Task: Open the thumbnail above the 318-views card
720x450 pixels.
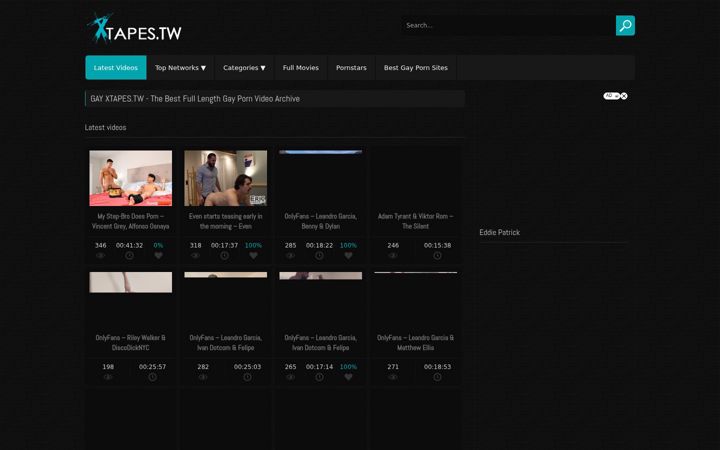Action: [225, 178]
